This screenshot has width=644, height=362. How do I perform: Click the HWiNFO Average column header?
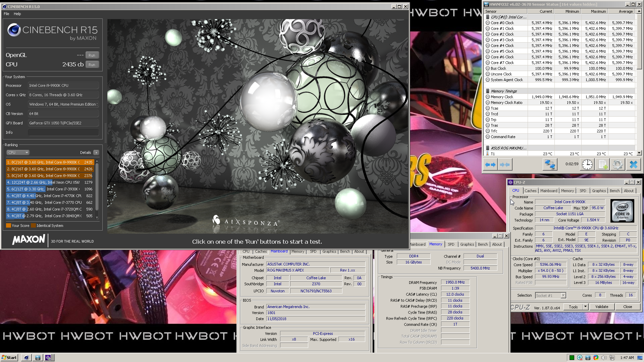coord(621,11)
